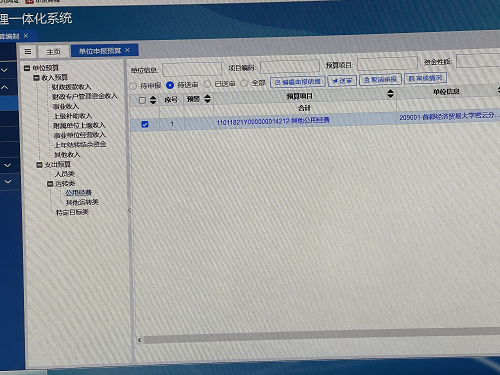This screenshot has width=500, height=375.
Task: Click the 送审 button with paper-plane icon
Action: point(342,81)
